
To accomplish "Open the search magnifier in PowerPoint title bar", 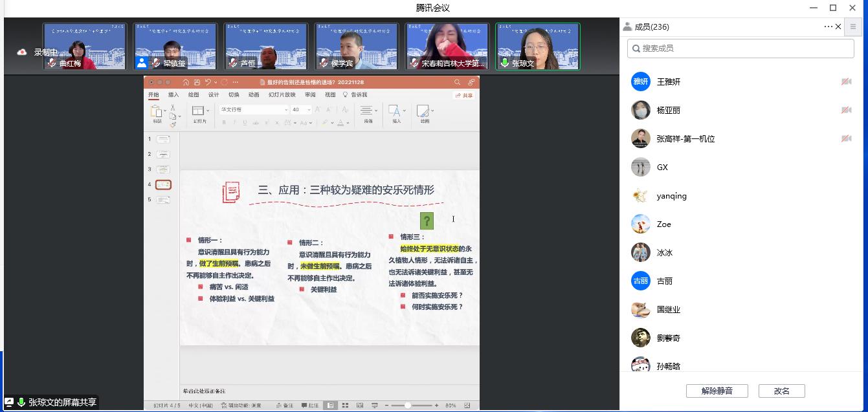I will (x=457, y=82).
